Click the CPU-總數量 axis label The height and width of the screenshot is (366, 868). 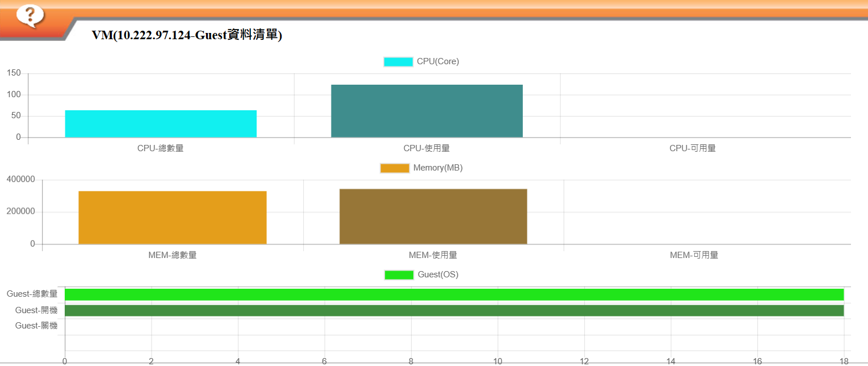[161, 148]
